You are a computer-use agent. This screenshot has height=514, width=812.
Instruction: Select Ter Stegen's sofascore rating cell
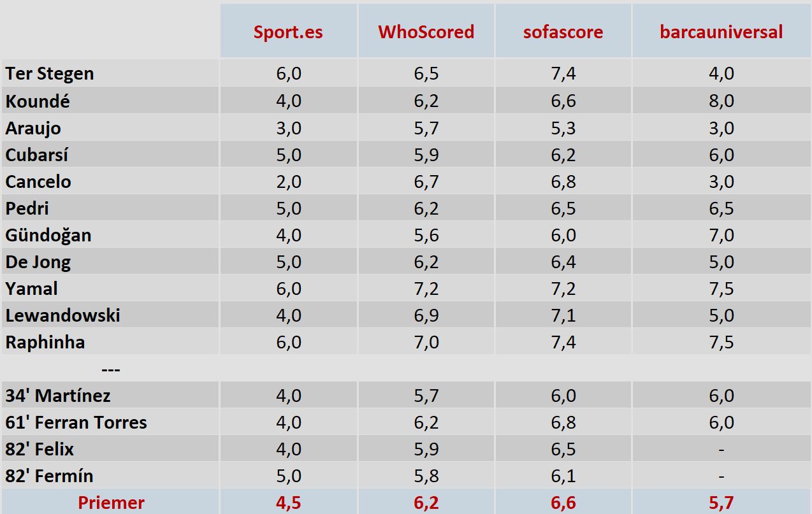(x=563, y=74)
